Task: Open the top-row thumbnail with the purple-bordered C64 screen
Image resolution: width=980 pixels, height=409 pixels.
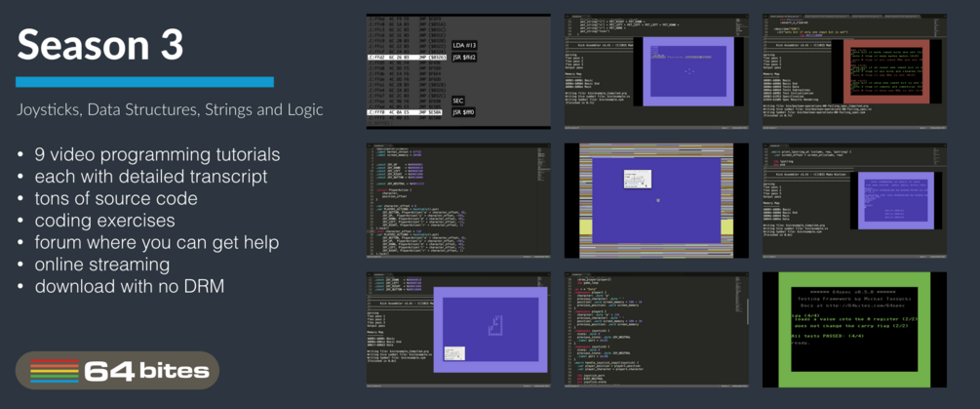Action: pyautogui.click(x=656, y=71)
